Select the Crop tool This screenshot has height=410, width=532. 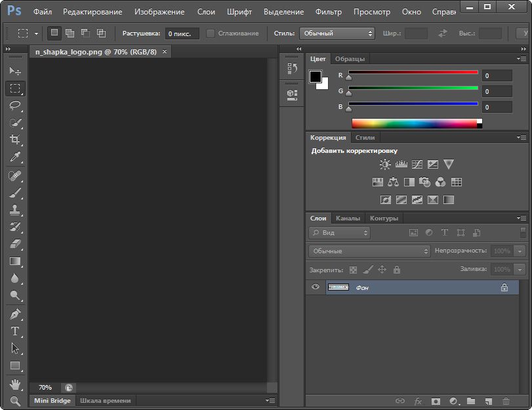[15, 140]
